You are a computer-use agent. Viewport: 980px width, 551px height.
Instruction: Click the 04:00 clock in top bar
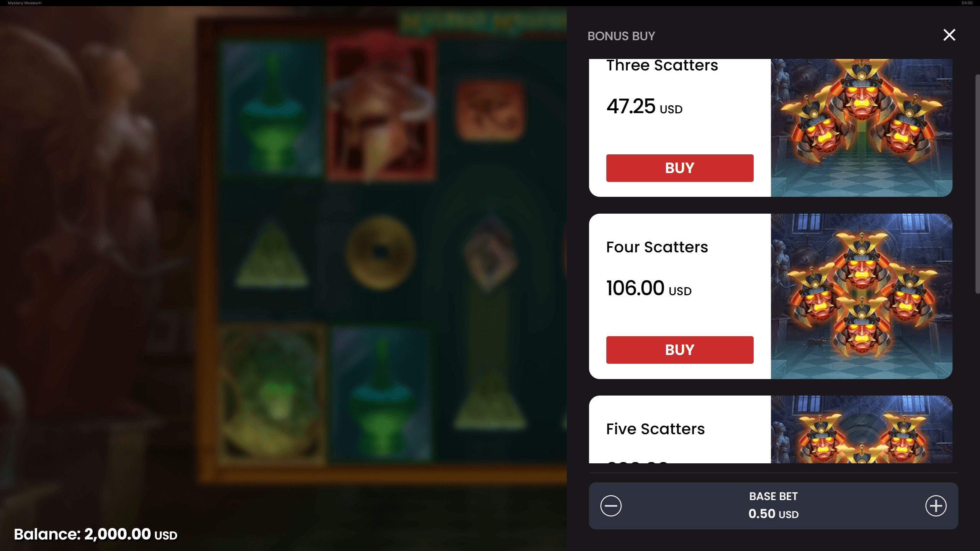point(967,3)
